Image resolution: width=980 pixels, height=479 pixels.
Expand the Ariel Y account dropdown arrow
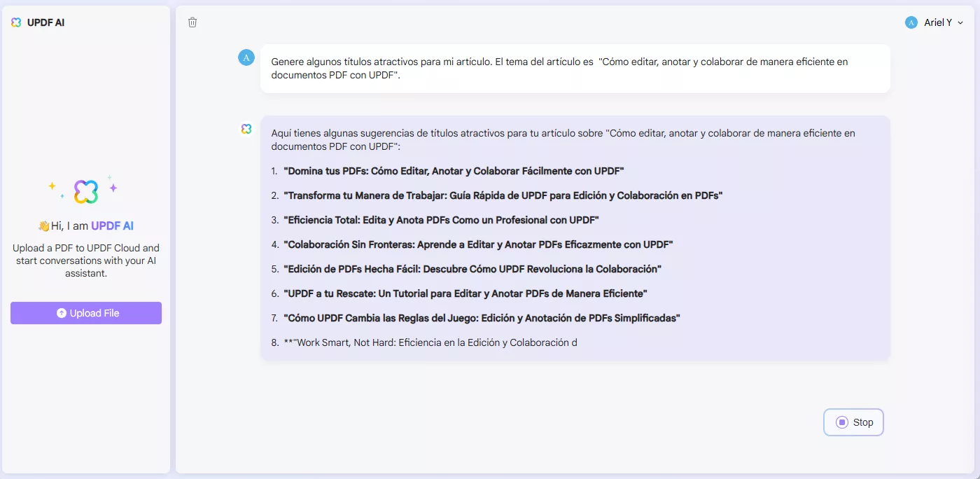[960, 23]
